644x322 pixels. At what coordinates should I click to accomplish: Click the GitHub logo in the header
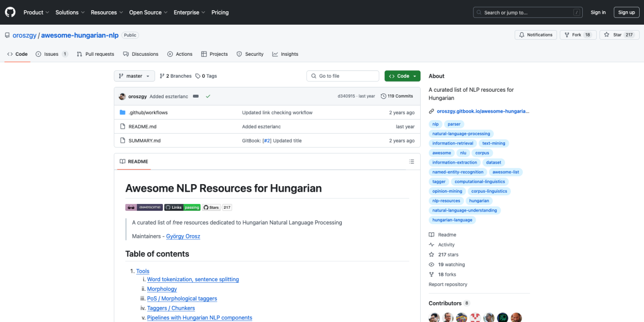pyautogui.click(x=10, y=12)
